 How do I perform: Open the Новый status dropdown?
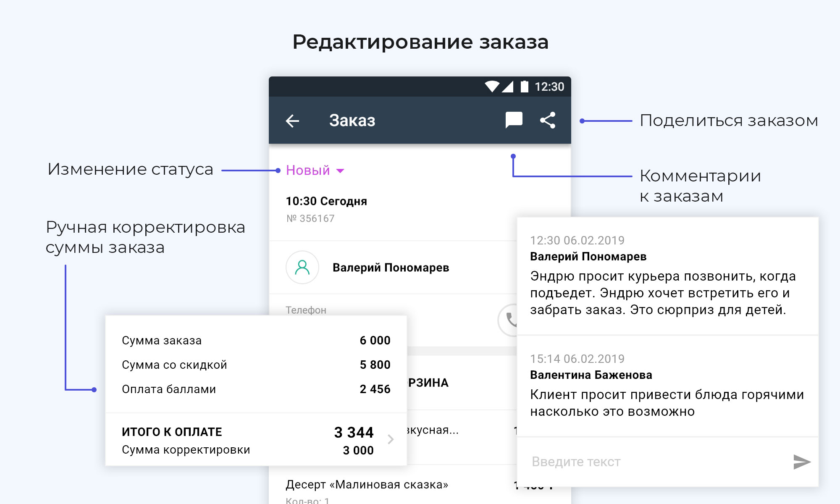point(308,171)
